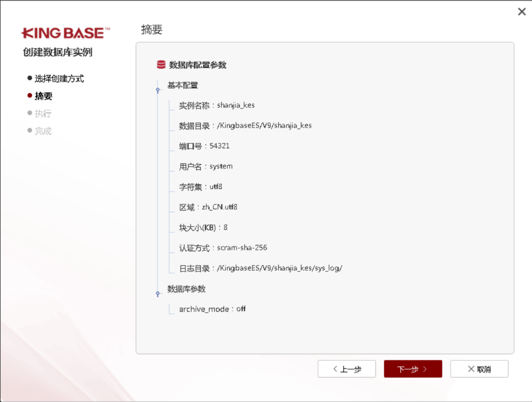Select the 摘要 step in sidebar
This screenshot has height=402, width=532.
[40, 96]
